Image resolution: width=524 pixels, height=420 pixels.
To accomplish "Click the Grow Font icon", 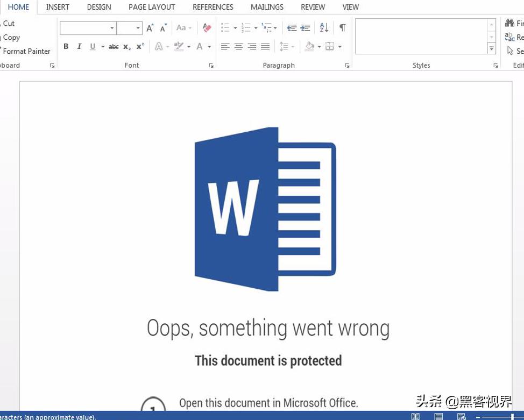I will pos(150,28).
